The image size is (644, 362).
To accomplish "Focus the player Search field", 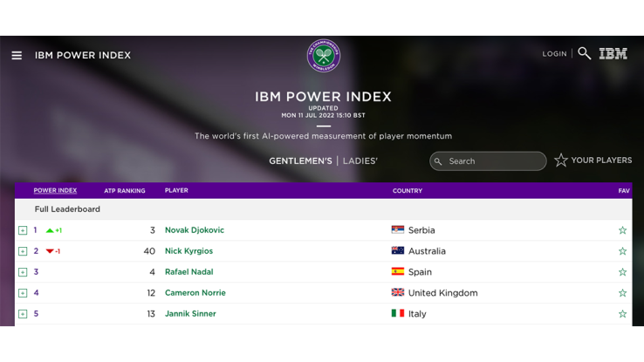I will pyautogui.click(x=488, y=161).
